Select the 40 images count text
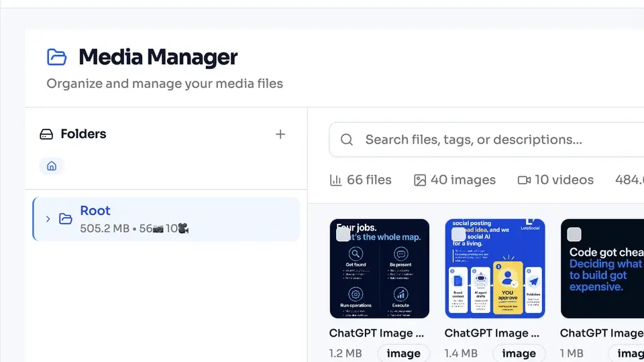Viewport: 644px width, 362px height. click(x=464, y=180)
